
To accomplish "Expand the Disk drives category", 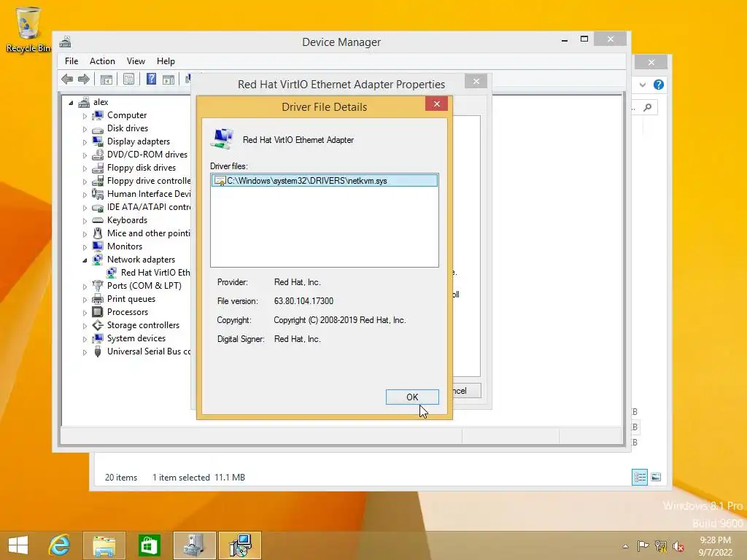I will tap(85, 129).
